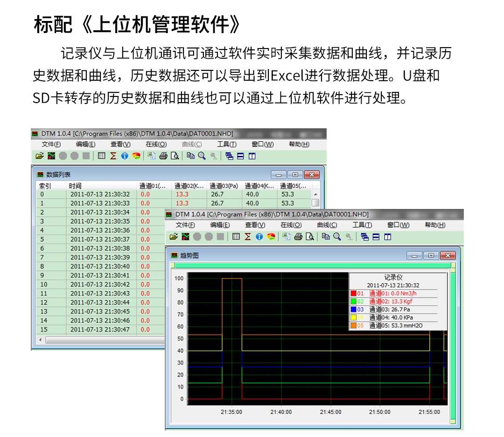
Task: Click the print icon in the 趋势图 window toolbar
Action: (298, 237)
